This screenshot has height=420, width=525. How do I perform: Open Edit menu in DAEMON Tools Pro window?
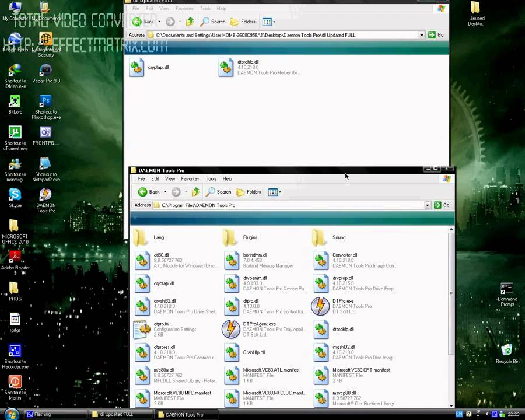click(x=155, y=179)
